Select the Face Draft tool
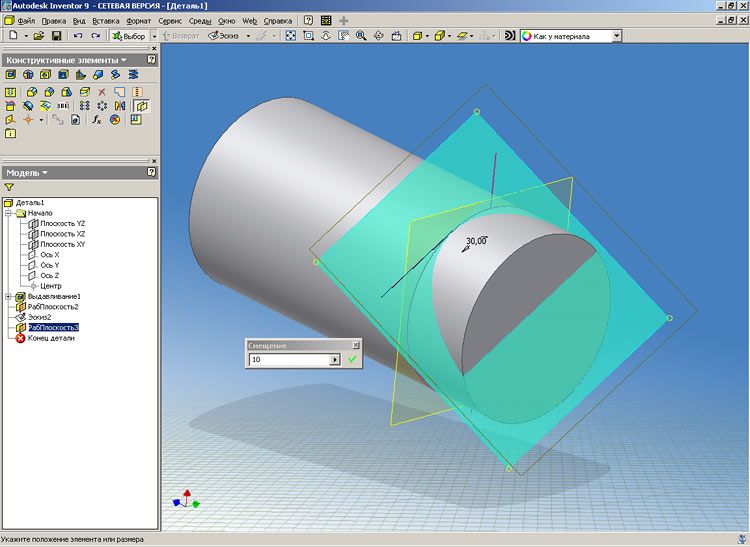The image size is (750, 547). (x=66, y=92)
